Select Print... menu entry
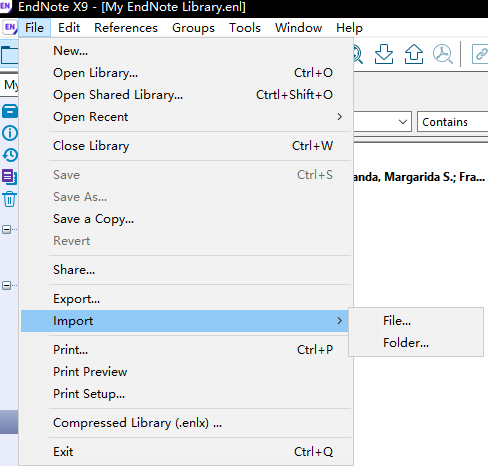The height and width of the screenshot is (466, 488). click(185, 350)
